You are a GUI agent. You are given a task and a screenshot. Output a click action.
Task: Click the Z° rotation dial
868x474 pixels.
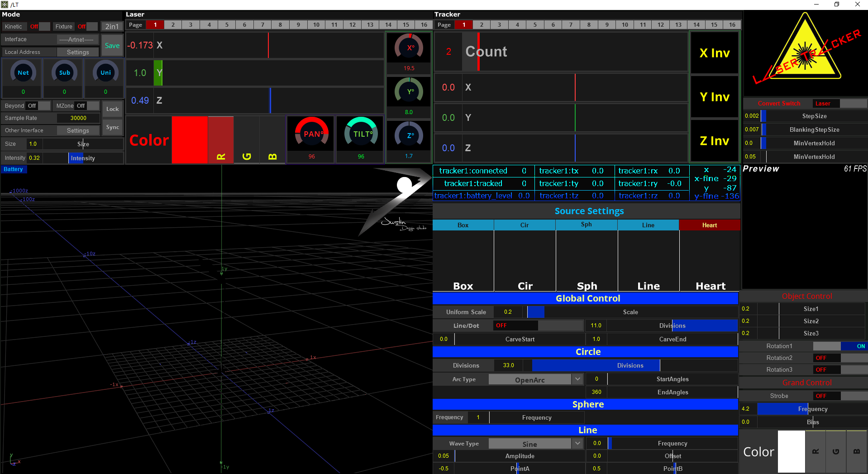coord(409,135)
